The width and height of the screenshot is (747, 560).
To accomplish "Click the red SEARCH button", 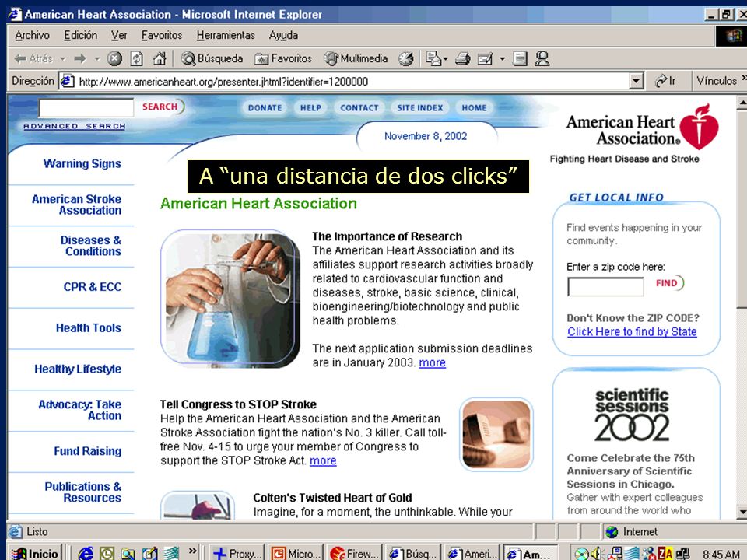I will 163,107.
